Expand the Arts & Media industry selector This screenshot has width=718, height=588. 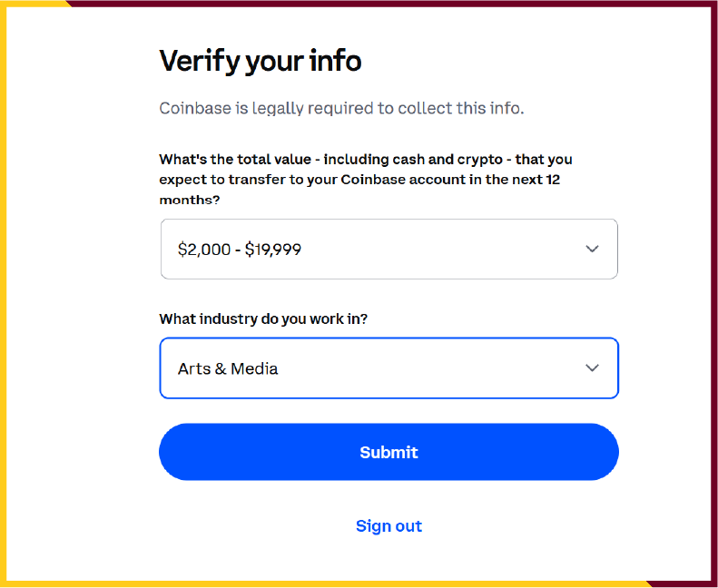pyautogui.click(x=389, y=368)
